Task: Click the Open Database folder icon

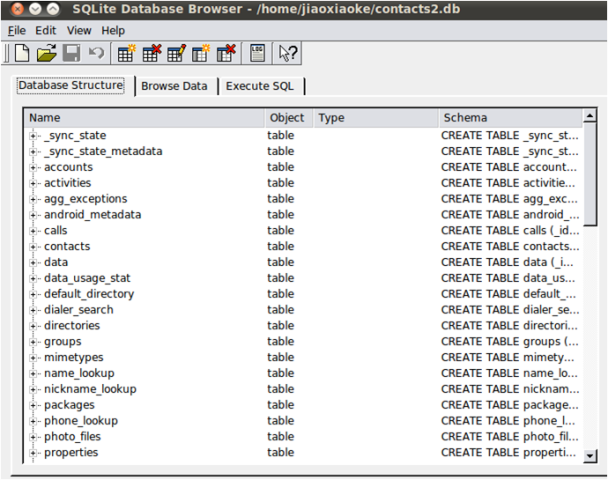Action: pyautogui.click(x=47, y=53)
